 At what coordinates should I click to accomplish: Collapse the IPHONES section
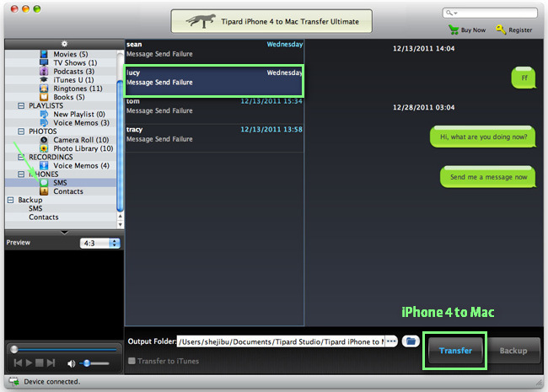click(x=21, y=174)
